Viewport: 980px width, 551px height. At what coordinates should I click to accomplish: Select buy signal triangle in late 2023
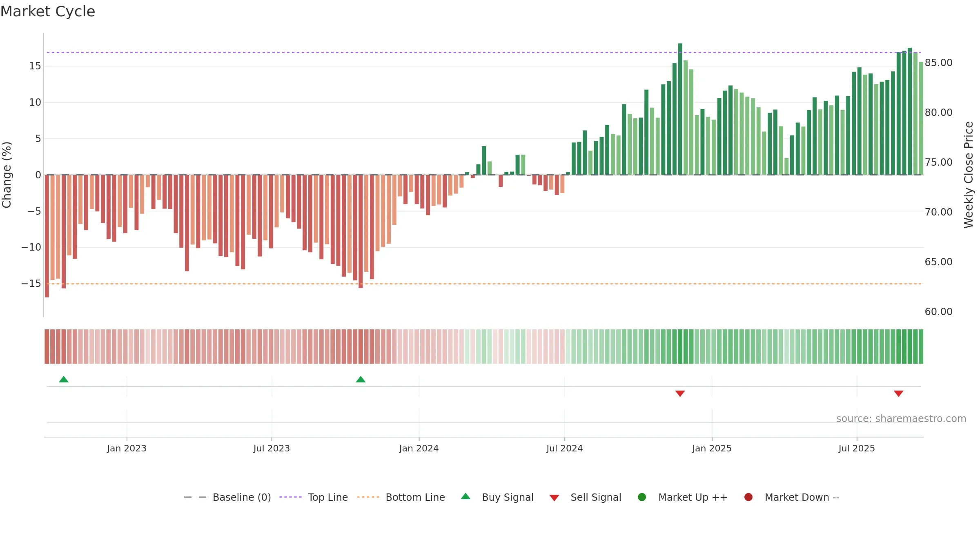[x=361, y=380]
